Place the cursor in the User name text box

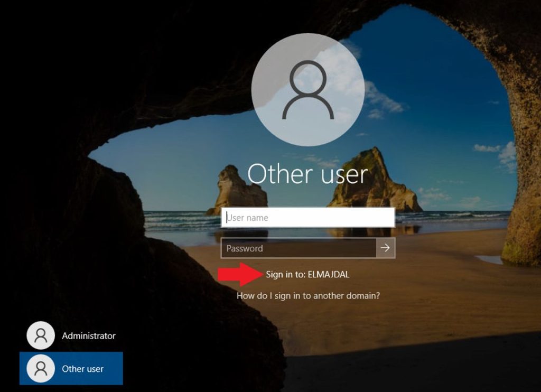(308, 217)
